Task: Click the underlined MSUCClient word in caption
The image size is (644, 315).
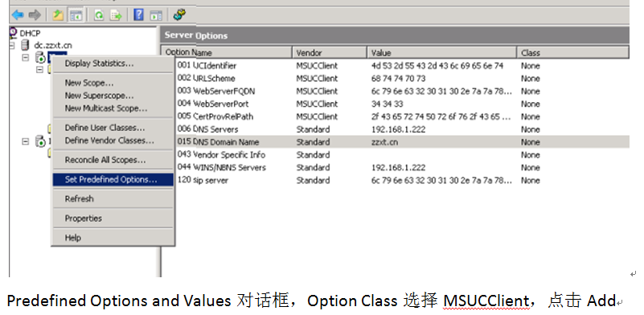Action: click(486, 301)
